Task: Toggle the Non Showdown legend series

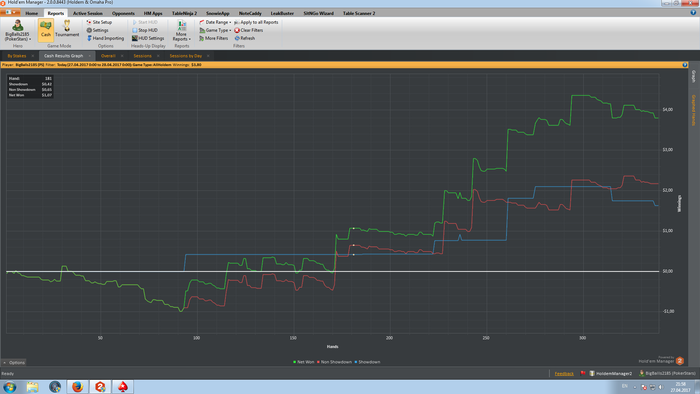Action: click(334, 362)
